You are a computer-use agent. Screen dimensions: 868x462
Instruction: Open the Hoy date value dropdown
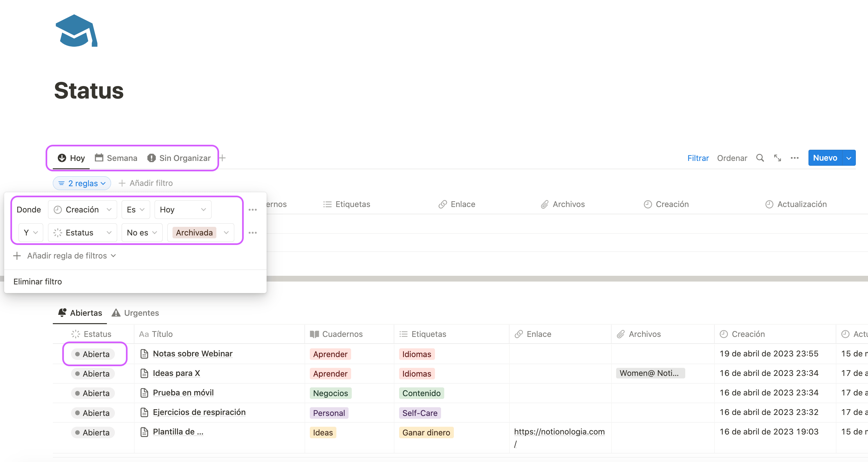pyautogui.click(x=183, y=210)
